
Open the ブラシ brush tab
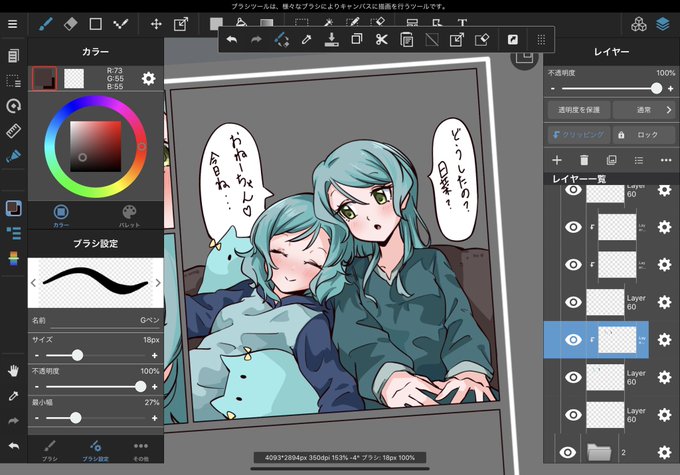[49, 450]
